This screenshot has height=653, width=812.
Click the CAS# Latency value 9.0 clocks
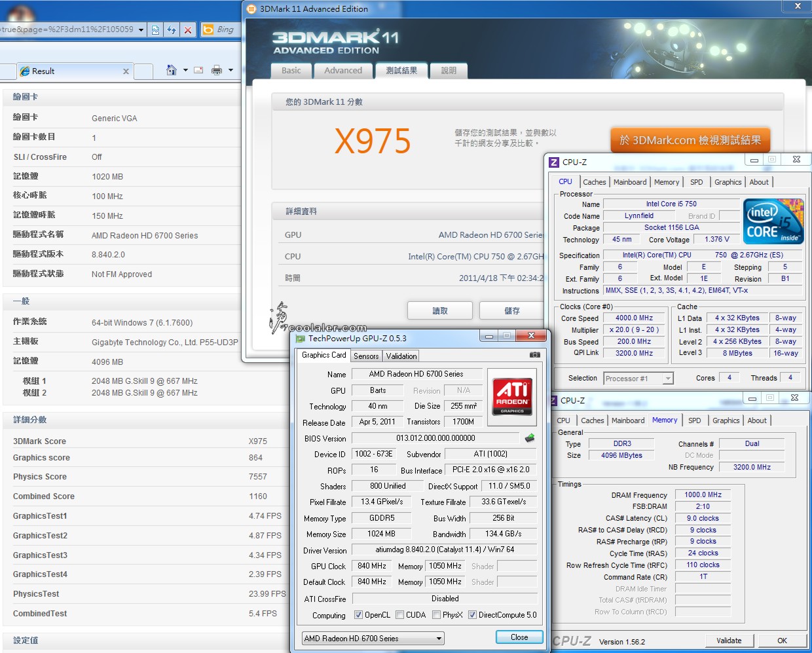point(703,518)
